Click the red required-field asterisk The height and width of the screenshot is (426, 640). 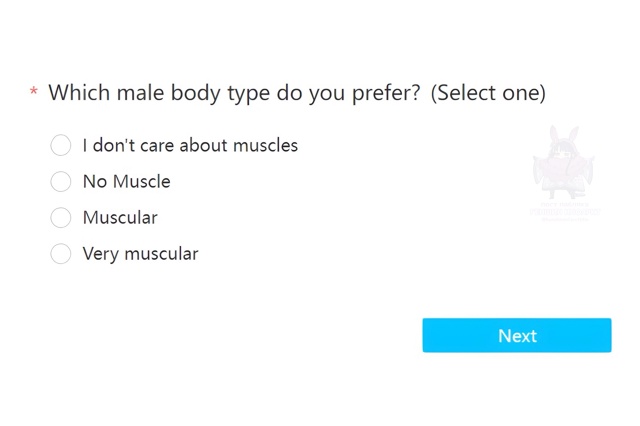(x=34, y=91)
